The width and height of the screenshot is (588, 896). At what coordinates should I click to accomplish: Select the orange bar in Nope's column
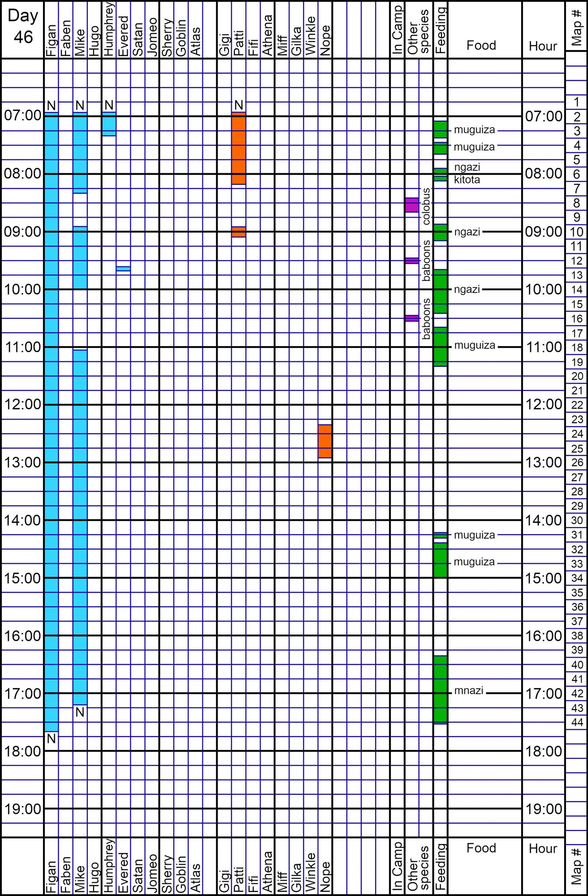(325, 441)
